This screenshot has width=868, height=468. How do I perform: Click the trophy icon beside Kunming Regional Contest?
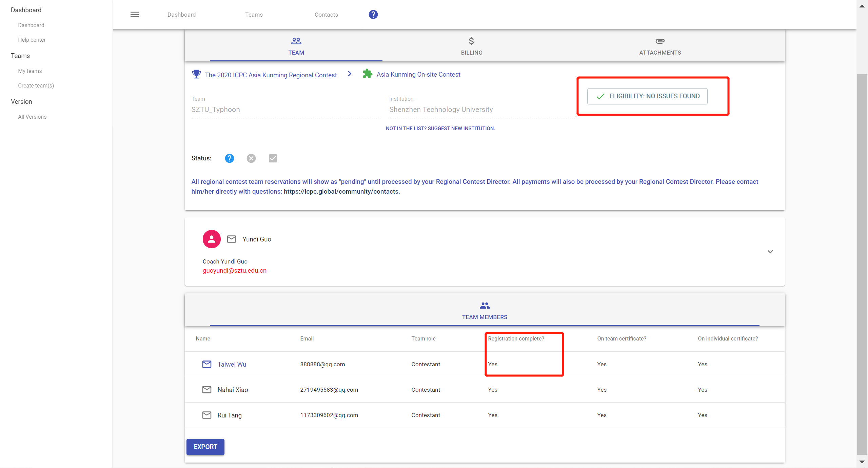pyautogui.click(x=196, y=74)
